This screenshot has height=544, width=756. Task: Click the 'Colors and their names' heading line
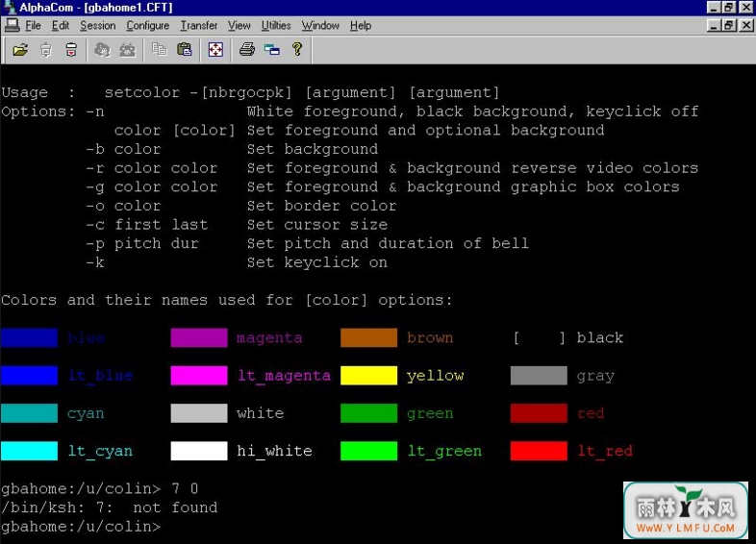tap(227, 300)
